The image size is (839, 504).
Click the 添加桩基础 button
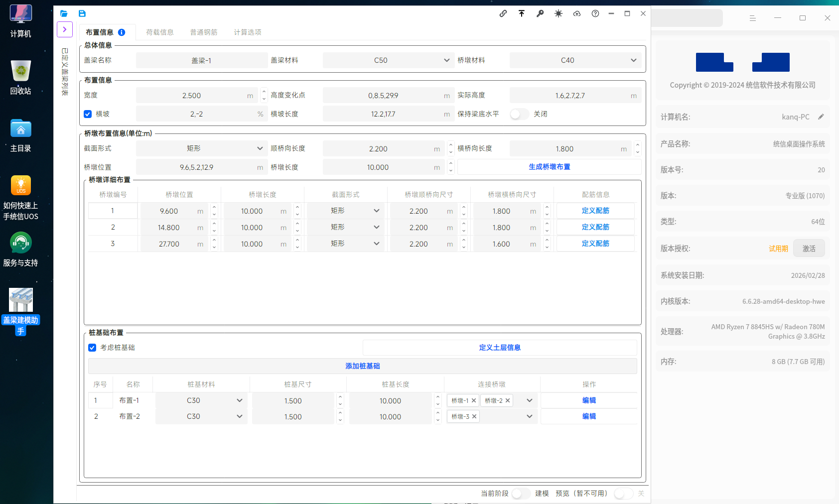(362, 366)
